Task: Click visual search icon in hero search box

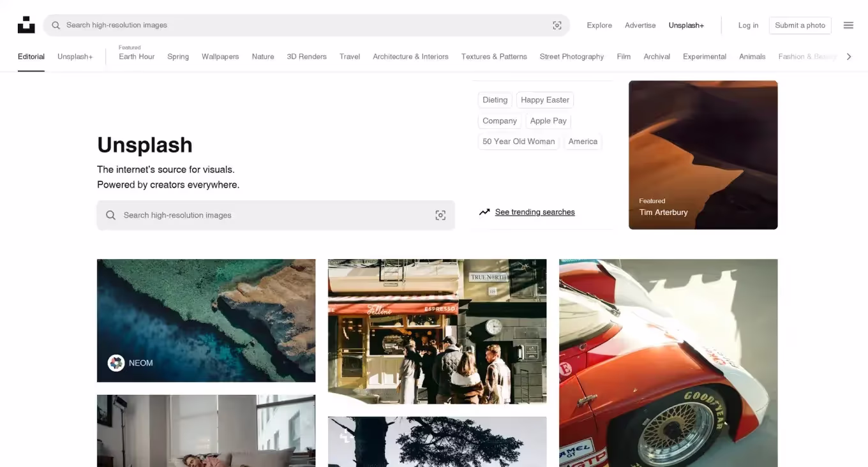Action: coord(440,216)
